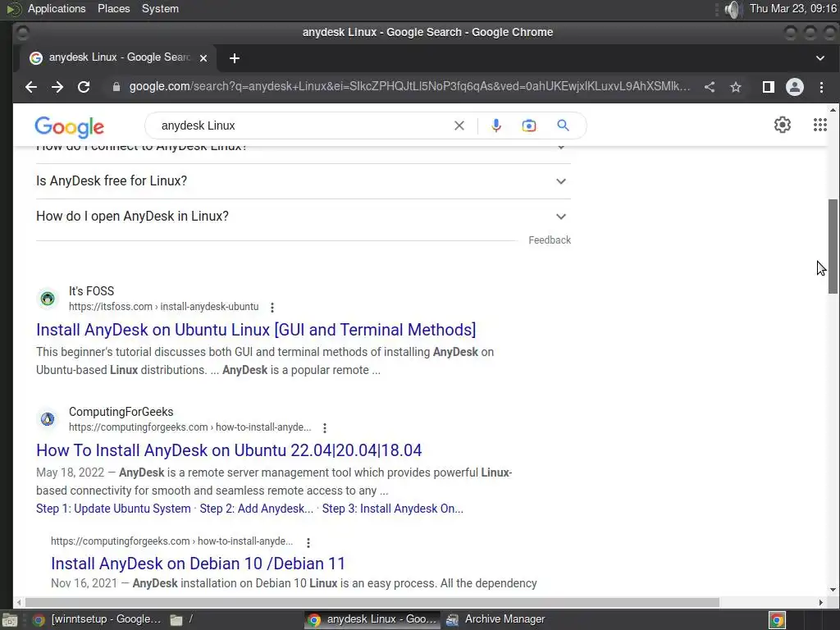Reload the current page

[84, 87]
